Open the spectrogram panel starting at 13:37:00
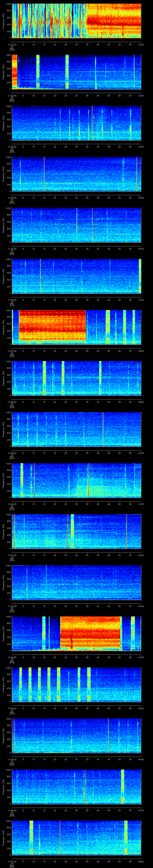The height and width of the screenshot is (868, 153). (x=76, y=327)
